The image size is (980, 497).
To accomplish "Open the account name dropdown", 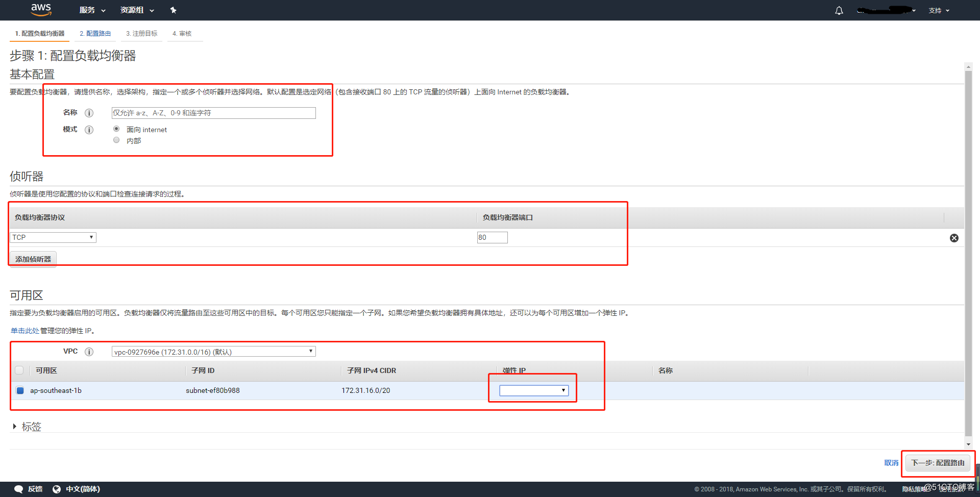I will pos(886,10).
